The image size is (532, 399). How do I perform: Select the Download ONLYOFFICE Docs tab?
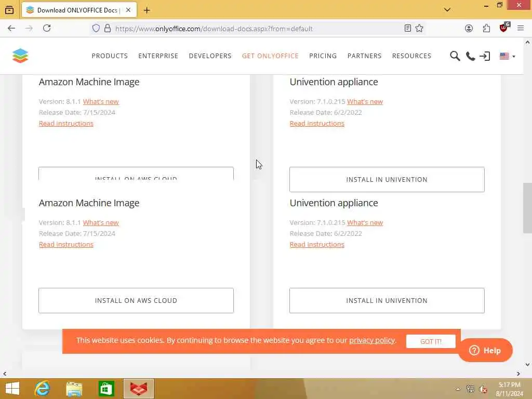tap(79, 10)
